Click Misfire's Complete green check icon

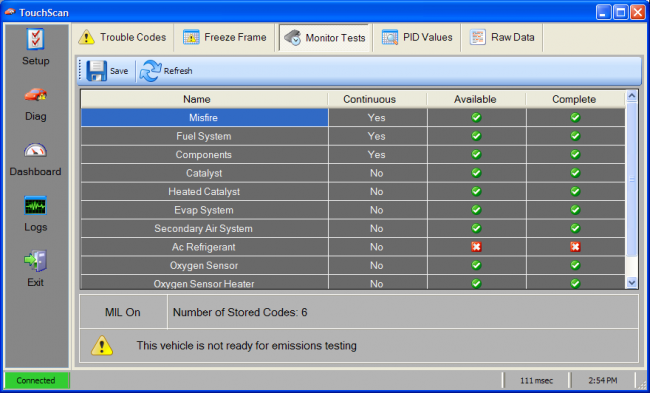coord(575,117)
